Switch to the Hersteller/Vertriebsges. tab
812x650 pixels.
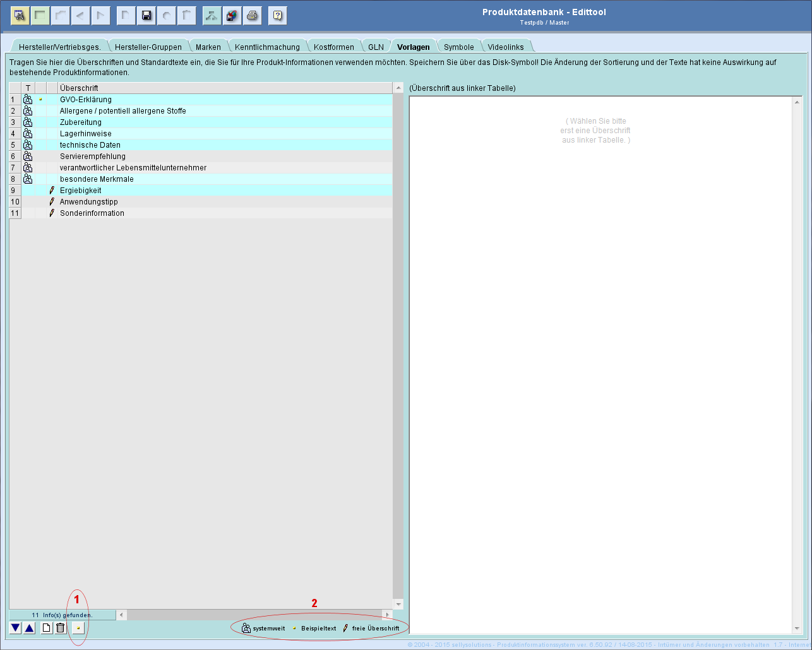click(x=60, y=47)
